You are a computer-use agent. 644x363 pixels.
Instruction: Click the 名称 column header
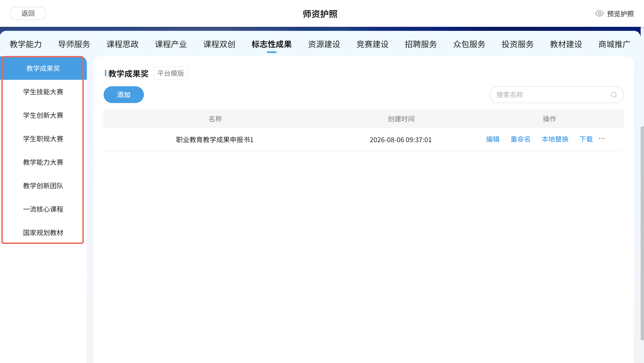(215, 119)
